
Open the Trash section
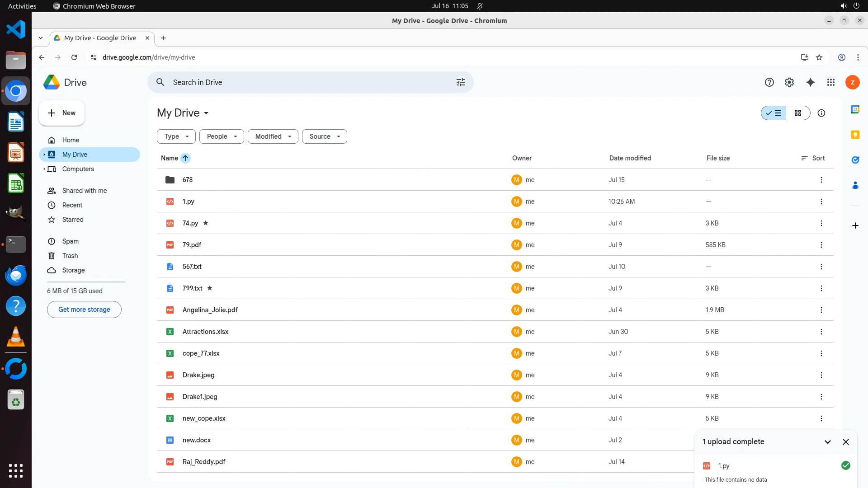(70, 256)
